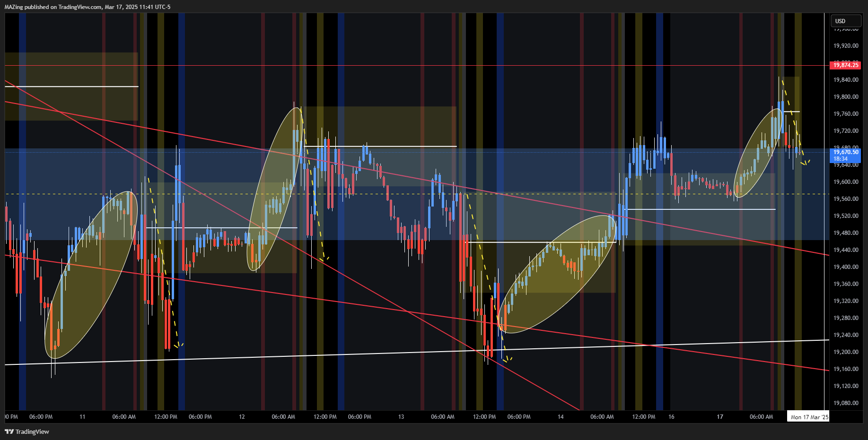Click day 16 on the time axis
The width and height of the screenshot is (868, 440).
coord(671,417)
